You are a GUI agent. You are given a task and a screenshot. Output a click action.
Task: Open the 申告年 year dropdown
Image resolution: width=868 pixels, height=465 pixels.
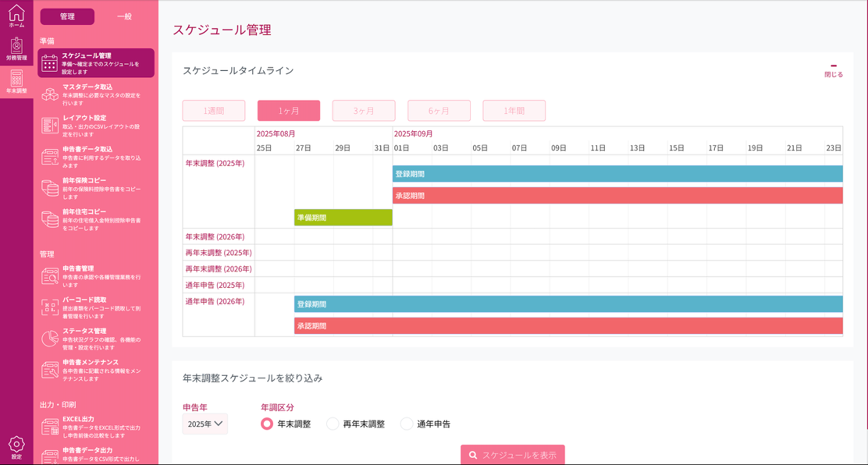click(204, 423)
